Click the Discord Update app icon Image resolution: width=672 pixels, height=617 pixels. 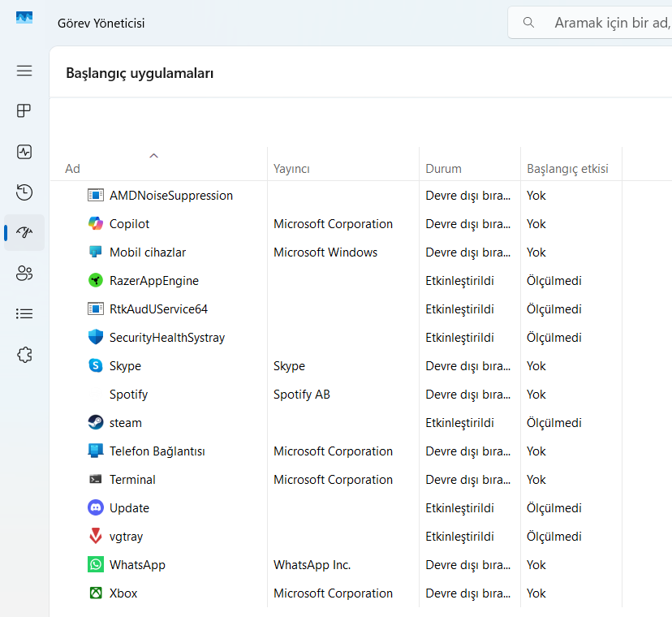96,508
